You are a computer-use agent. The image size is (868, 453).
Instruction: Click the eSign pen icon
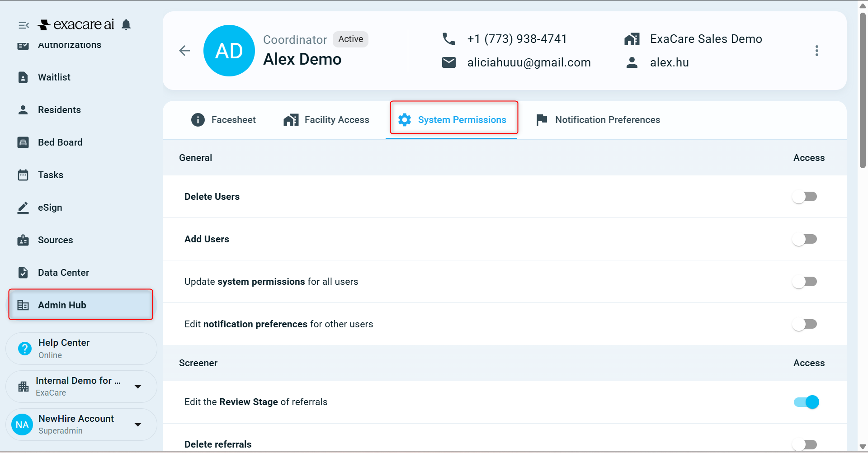[x=23, y=208]
